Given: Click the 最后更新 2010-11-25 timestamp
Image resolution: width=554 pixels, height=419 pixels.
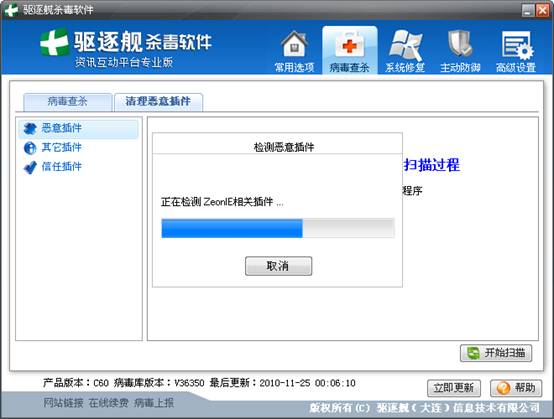Looking at the screenshot, I should pos(283,383).
